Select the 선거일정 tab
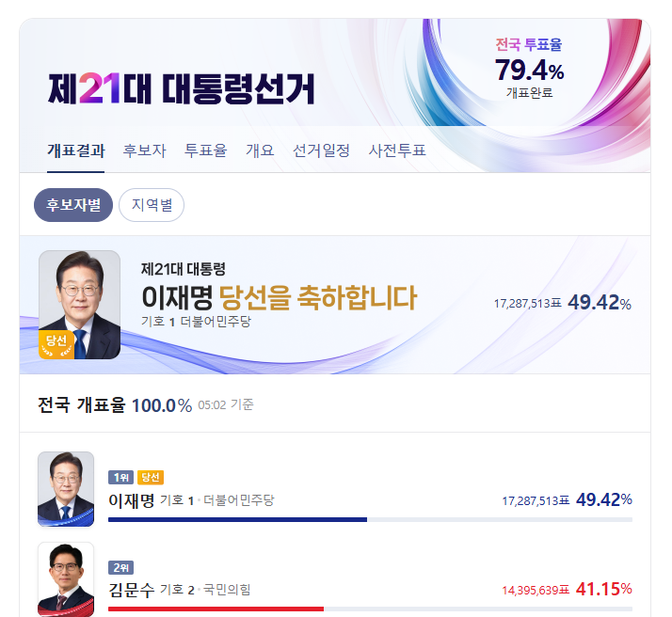 (321, 150)
